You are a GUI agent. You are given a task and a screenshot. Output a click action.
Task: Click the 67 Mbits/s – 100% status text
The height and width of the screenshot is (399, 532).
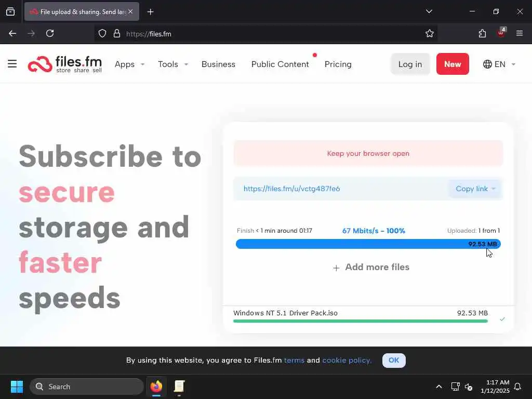point(374,231)
